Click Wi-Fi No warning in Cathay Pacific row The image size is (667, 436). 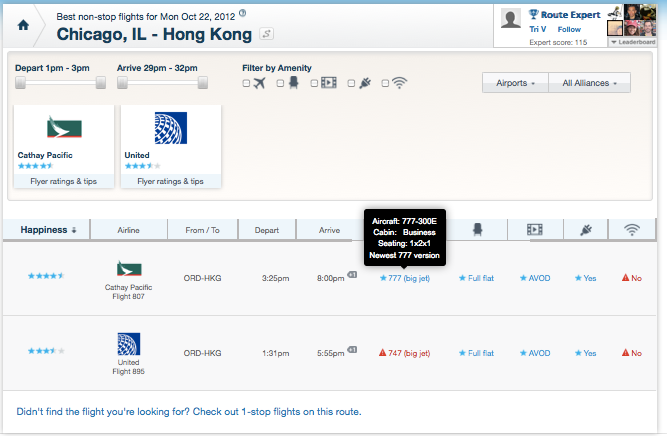[x=632, y=278]
